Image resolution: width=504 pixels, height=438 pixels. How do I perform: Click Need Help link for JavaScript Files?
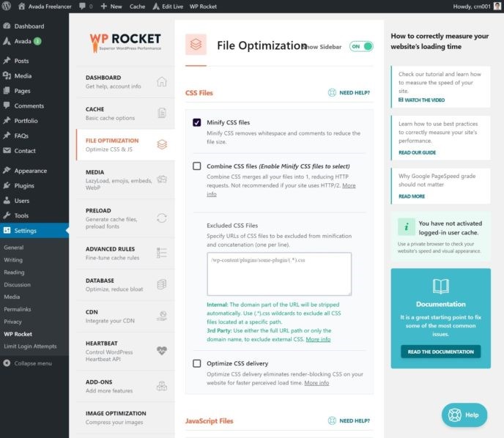coord(355,420)
